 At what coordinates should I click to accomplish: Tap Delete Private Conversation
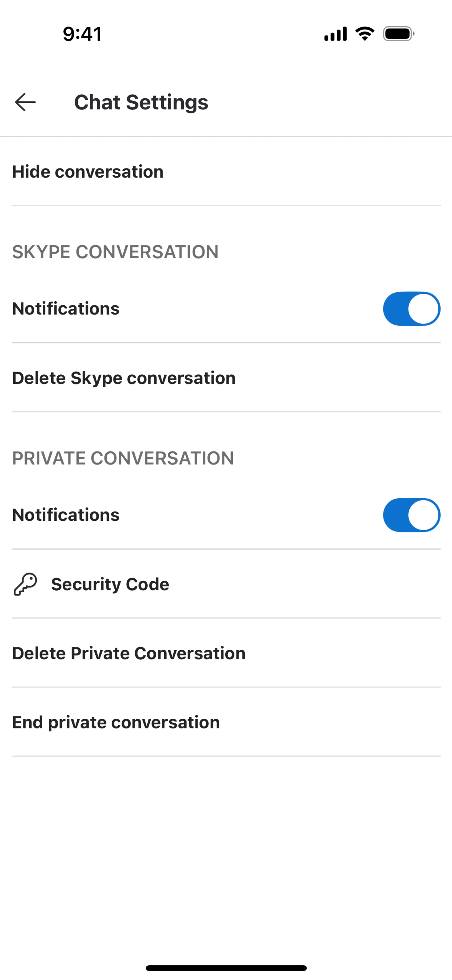pyautogui.click(x=129, y=653)
